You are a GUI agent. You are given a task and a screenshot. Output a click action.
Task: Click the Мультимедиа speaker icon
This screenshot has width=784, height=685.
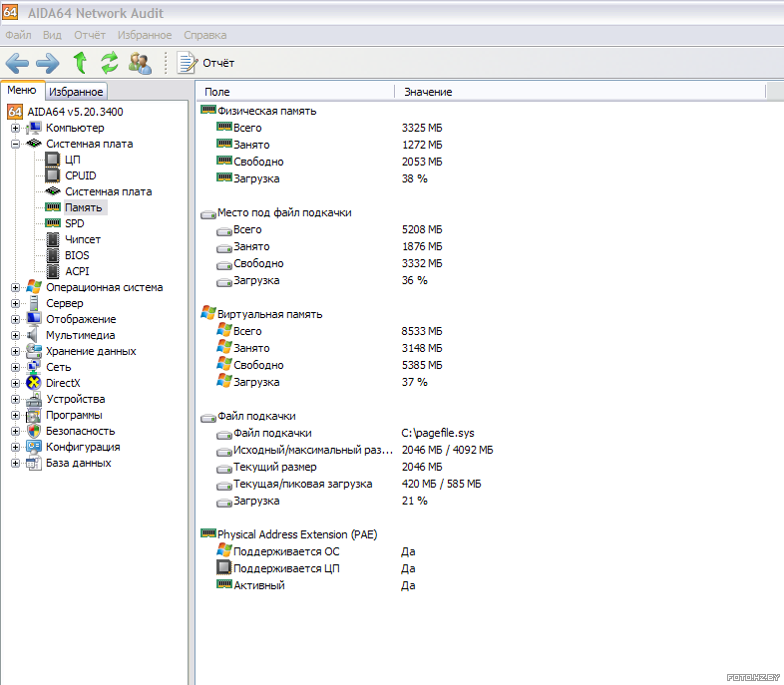[33, 335]
